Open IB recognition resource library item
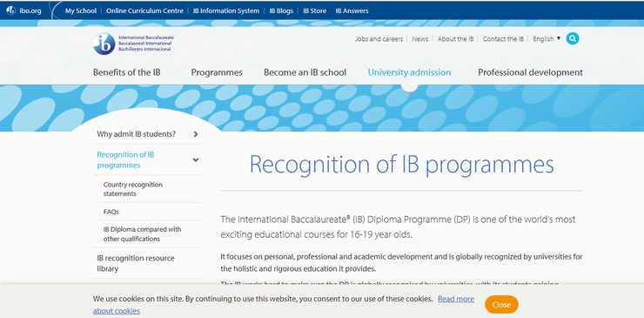This screenshot has height=318, width=644. [x=136, y=263]
